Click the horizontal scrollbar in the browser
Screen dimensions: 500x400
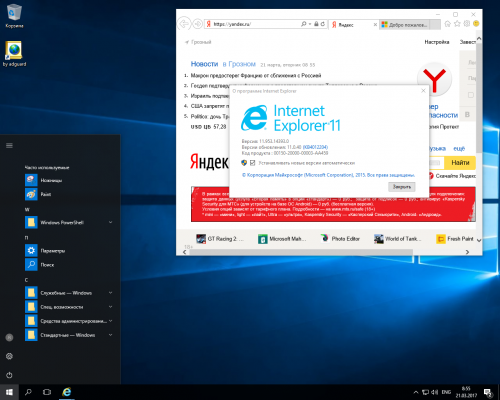301,252
